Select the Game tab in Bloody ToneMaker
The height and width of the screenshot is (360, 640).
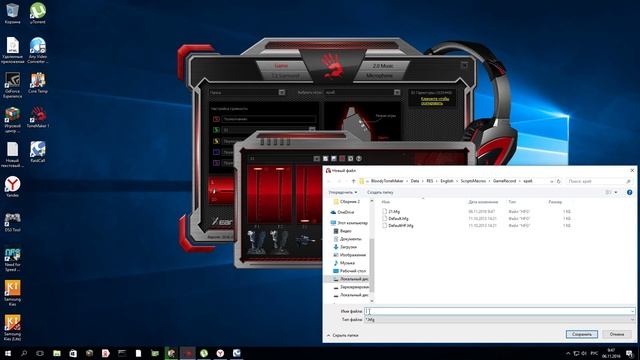tap(281, 65)
